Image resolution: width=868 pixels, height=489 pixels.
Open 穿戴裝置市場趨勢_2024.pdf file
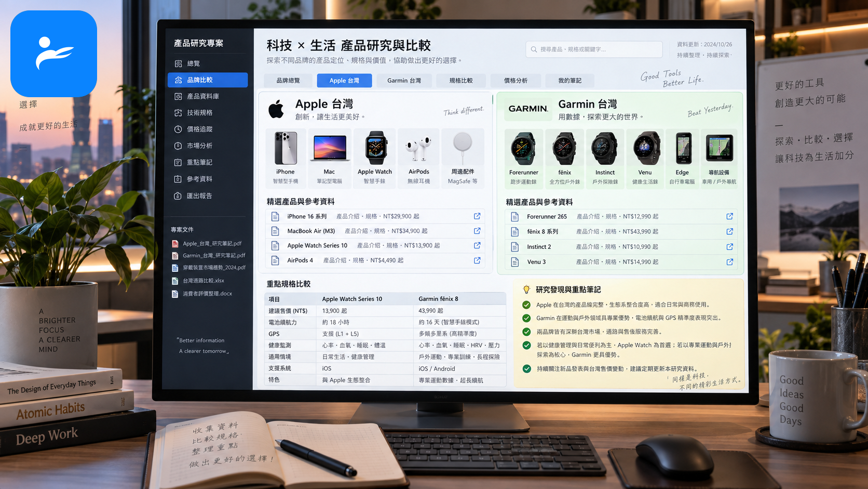[x=209, y=268]
